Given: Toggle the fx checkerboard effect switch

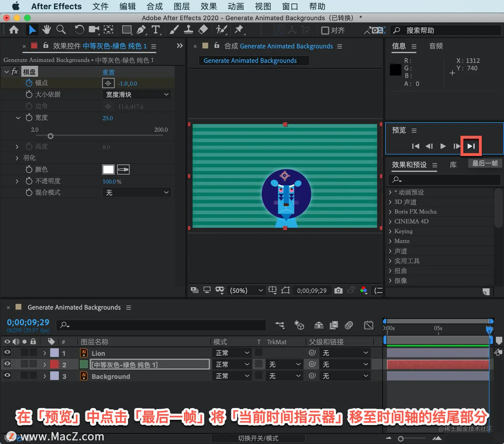Looking at the screenshot, I should pyautogui.click(x=15, y=72).
